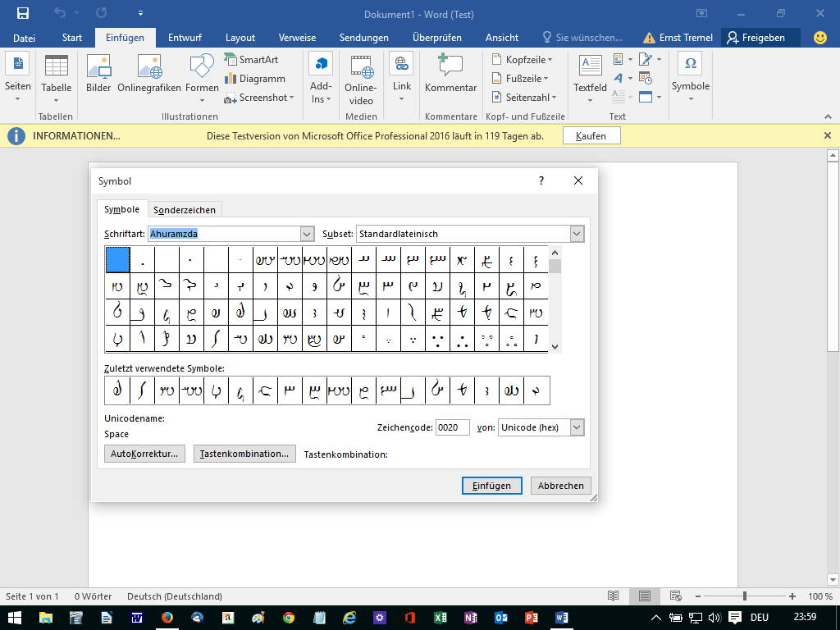Click the symbol grid scroll-down arrow
This screenshot has width=840, height=630.
point(555,347)
